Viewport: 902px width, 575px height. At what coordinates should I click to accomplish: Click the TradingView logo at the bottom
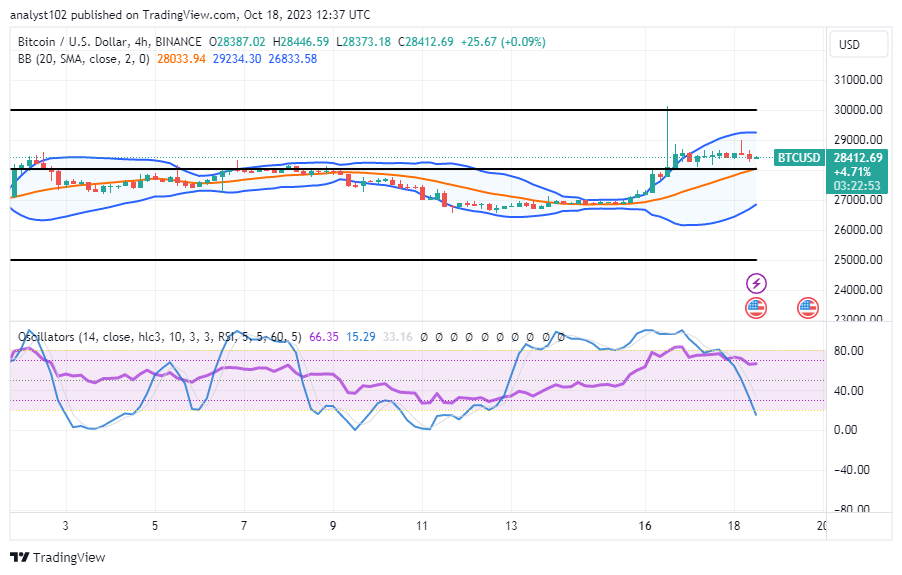pos(58,557)
